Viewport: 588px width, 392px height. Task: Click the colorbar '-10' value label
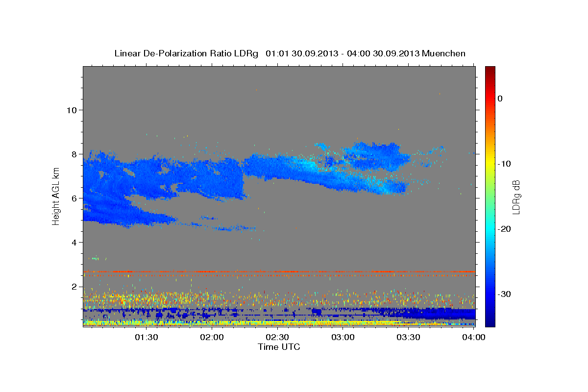(505, 164)
